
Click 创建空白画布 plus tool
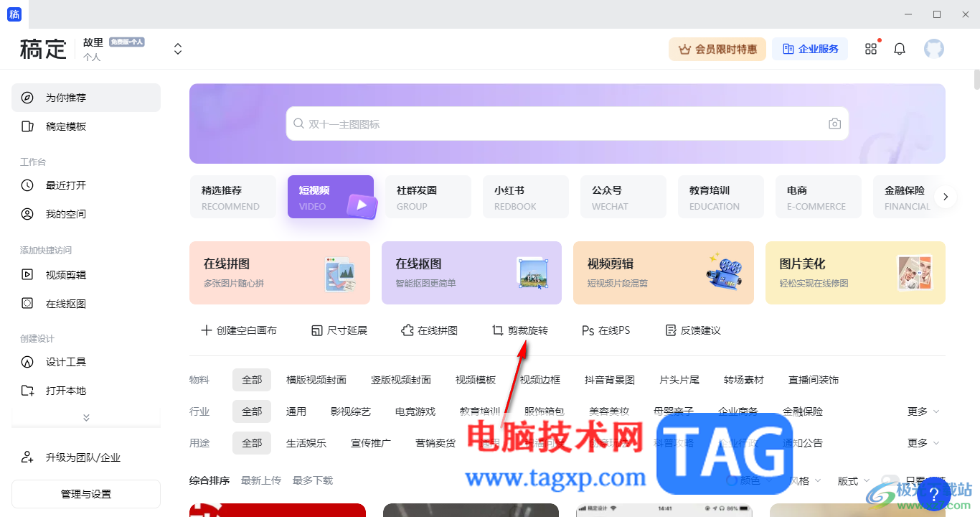(238, 330)
